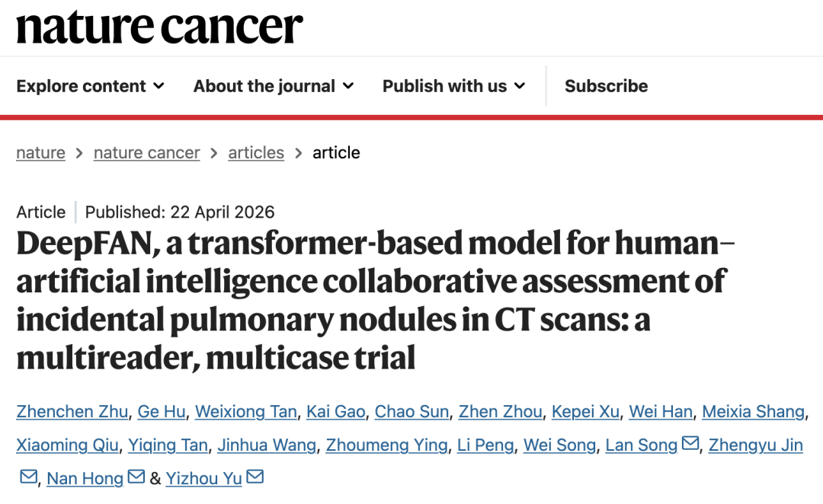Expand the Publish with us chevron

[x=520, y=86]
